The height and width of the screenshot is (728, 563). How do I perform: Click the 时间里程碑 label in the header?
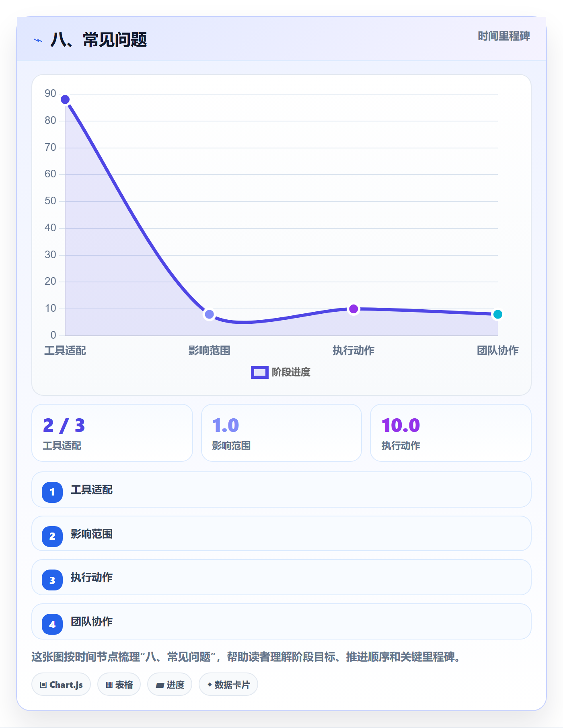pyautogui.click(x=503, y=36)
